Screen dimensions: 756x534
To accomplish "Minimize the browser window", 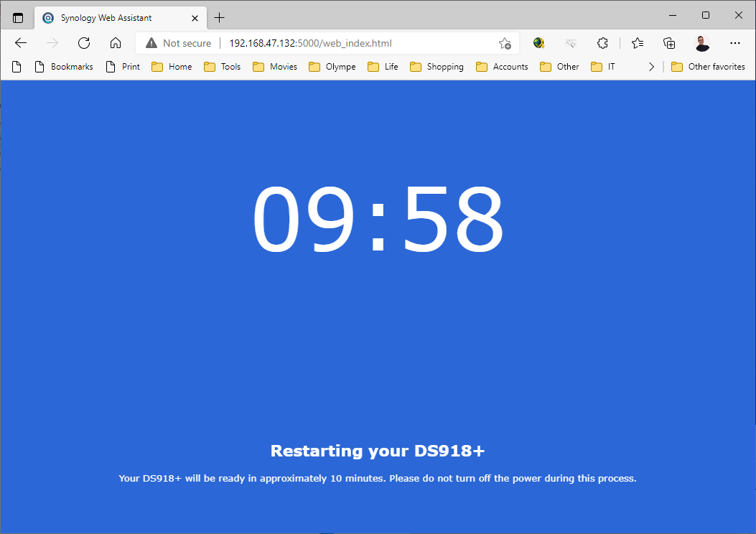I will [673, 15].
